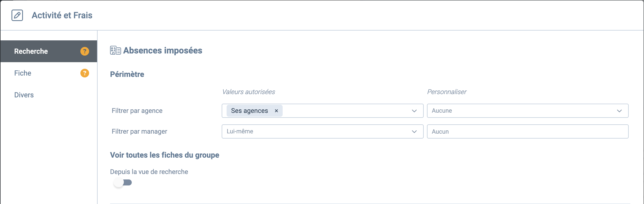Switch to the Fiche sidebar tab
The width and height of the screenshot is (644, 204).
[49, 73]
